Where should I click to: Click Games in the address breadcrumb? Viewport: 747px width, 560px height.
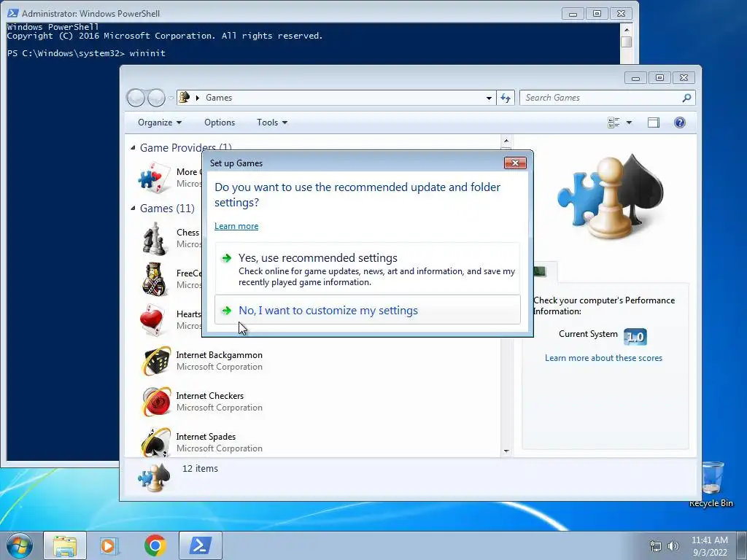pyautogui.click(x=219, y=98)
